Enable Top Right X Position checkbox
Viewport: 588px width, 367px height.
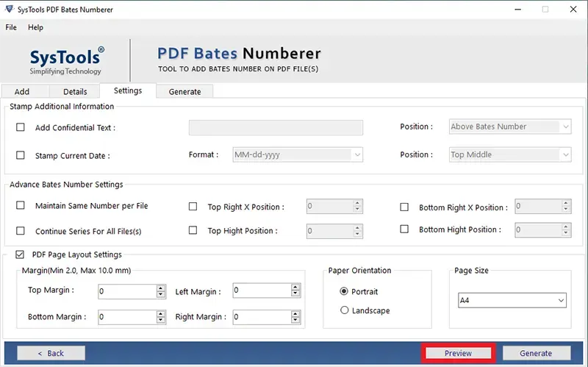point(193,207)
